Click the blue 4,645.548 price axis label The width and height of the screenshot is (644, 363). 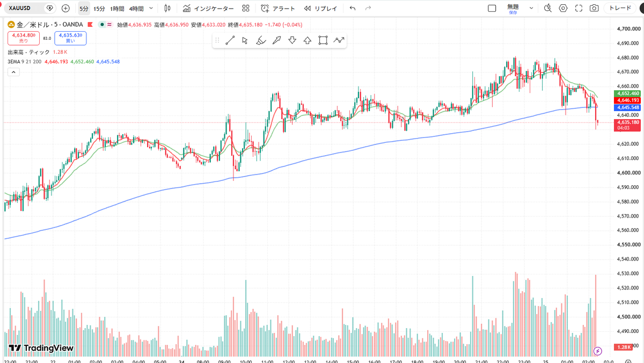point(627,107)
